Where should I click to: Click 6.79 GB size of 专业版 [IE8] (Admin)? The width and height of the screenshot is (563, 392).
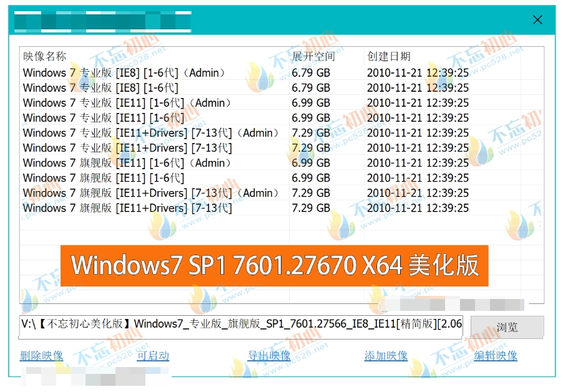[311, 73]
